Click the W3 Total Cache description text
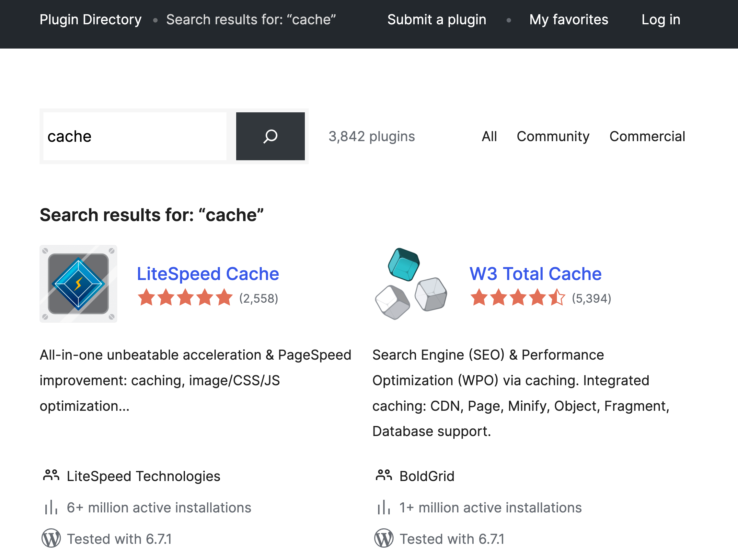The height and width of the screenshot is (560, 738). pyautogui.click(x=521, y=393)
